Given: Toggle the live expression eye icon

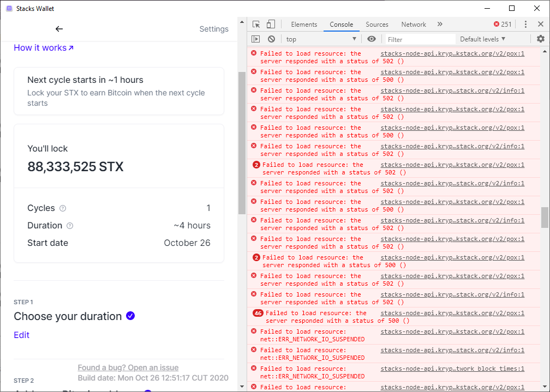Looking at the screenshot, I should [x=372, y=39].
